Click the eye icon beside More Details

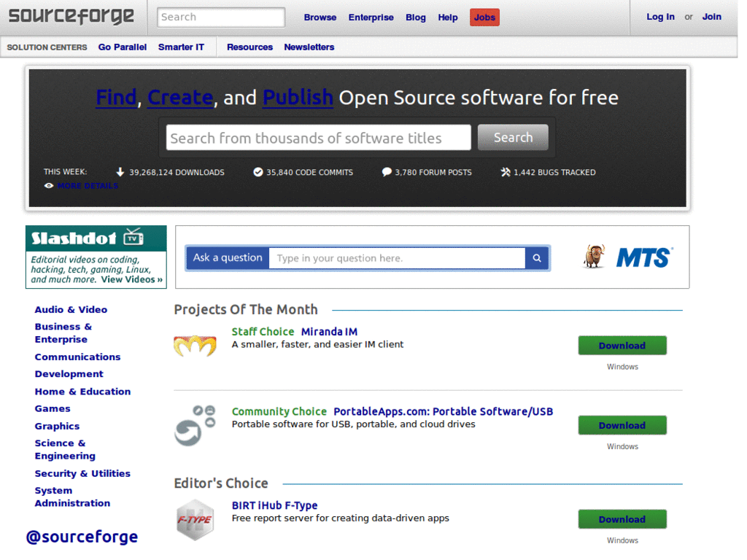[x=49, y=187]
